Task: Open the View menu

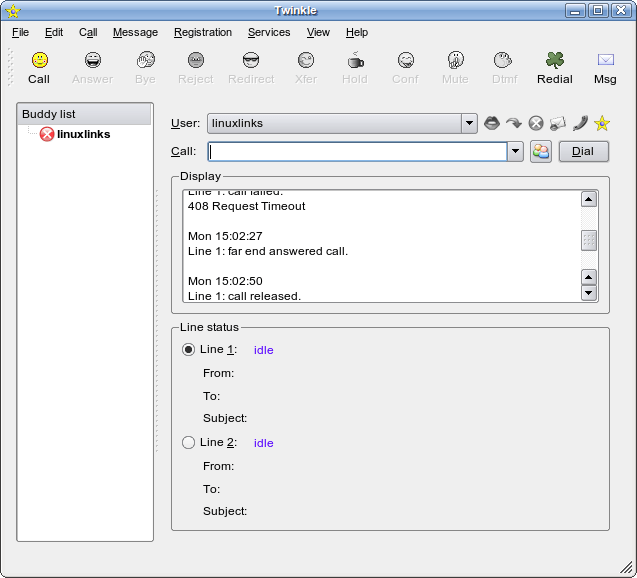Action: (x=318, y=32)
